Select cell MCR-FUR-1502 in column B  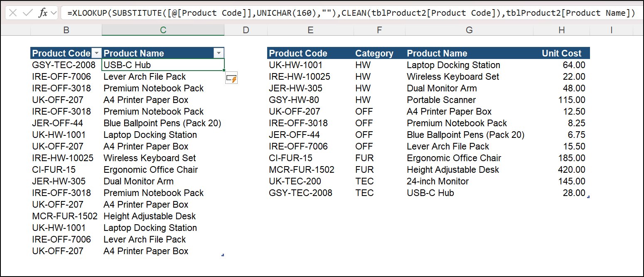pyautogui.click(x=66, y=216)
